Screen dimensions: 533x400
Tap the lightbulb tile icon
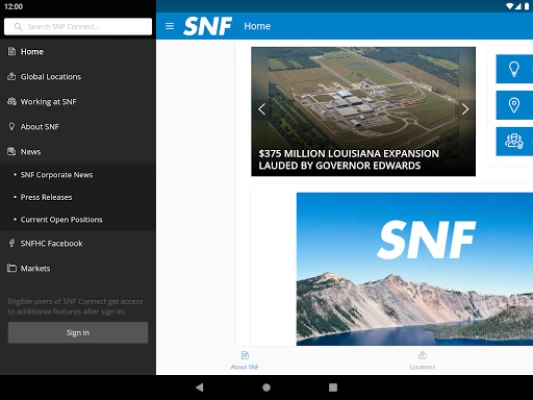(x=514, y=69)
